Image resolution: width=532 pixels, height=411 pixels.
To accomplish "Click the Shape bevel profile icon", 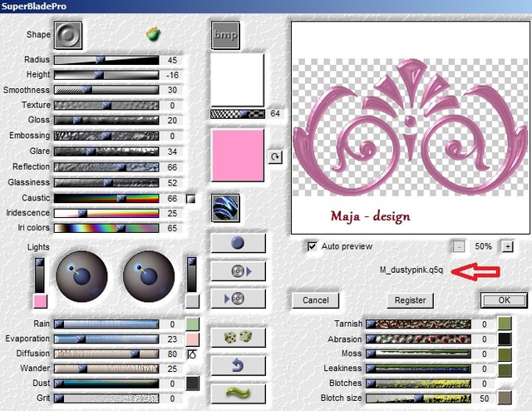I will coord(68,35).
